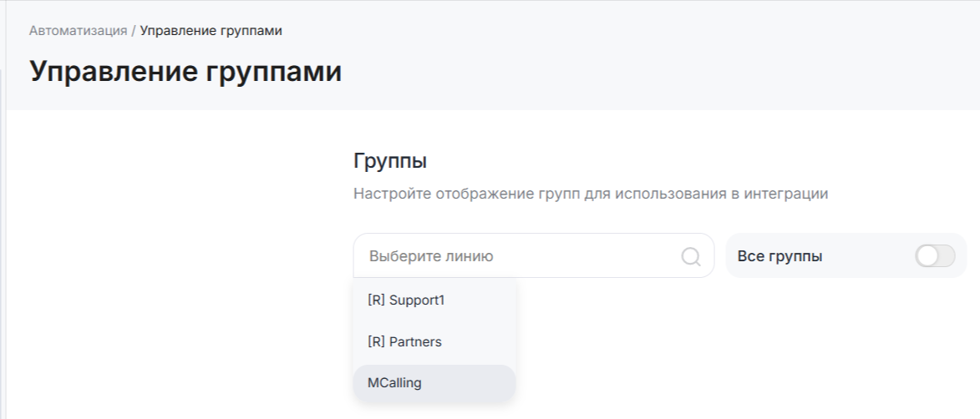The height and width of the screenshot is (419, 980).
Task: Click the Настройте отображение групп description text
Action: pos(590,194)
